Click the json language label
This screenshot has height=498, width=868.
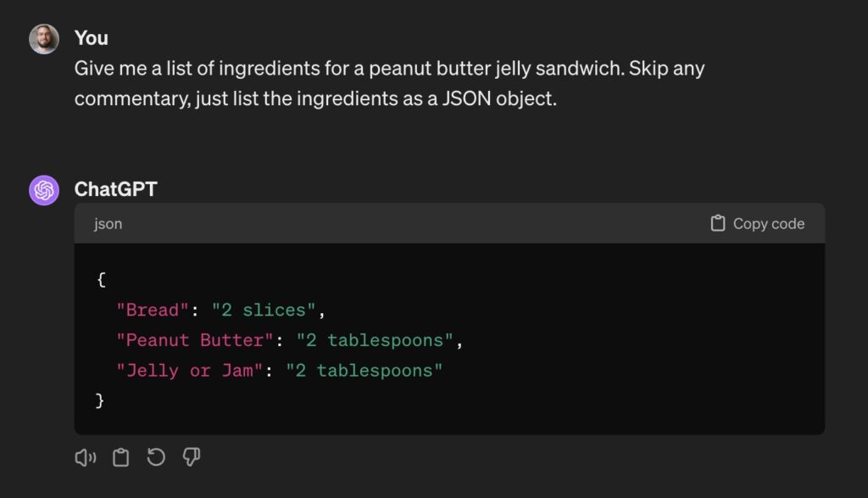(108, 224)
